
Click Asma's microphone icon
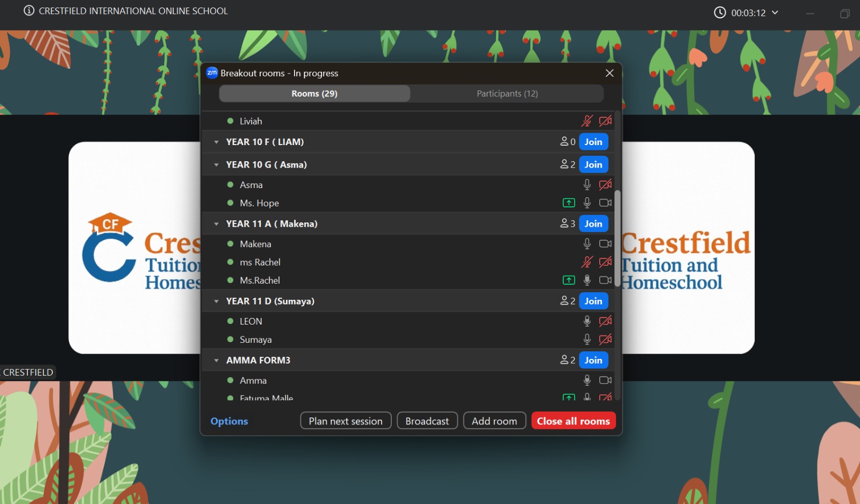pos(587,184)
